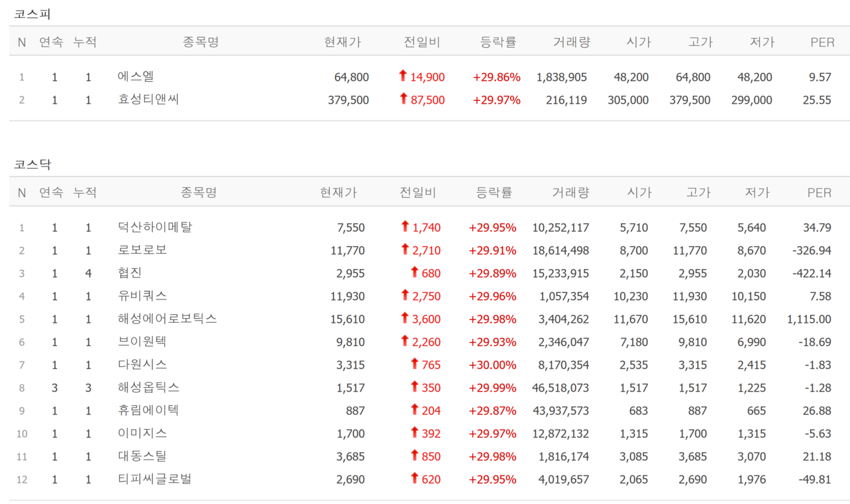
Task: Click 연속 header in 코스피 table
Action: [51, 42]
